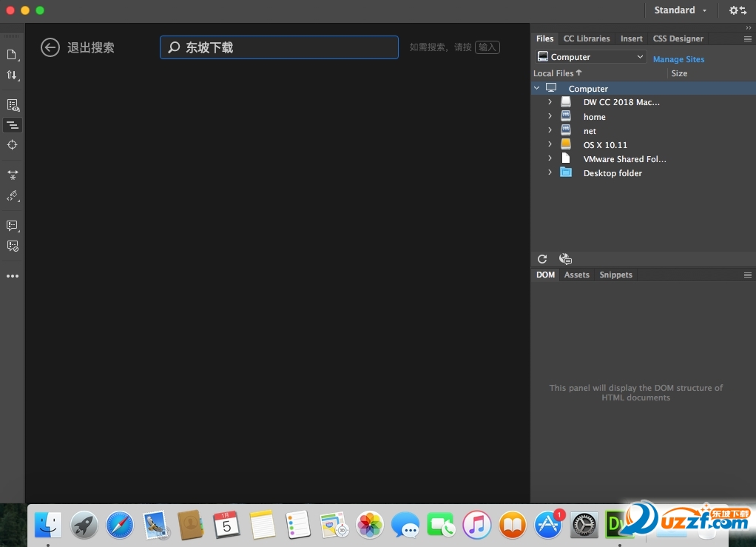The height and width of the screenshot is (547, 756).
Task: Click the 退出搜索 exit search label
Action: tap(91, 48)
